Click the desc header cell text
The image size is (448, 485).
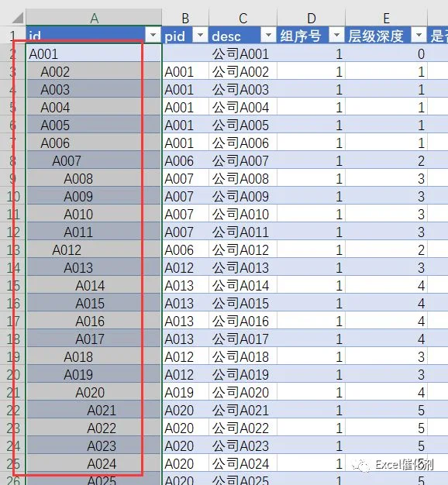coord(226,36)
